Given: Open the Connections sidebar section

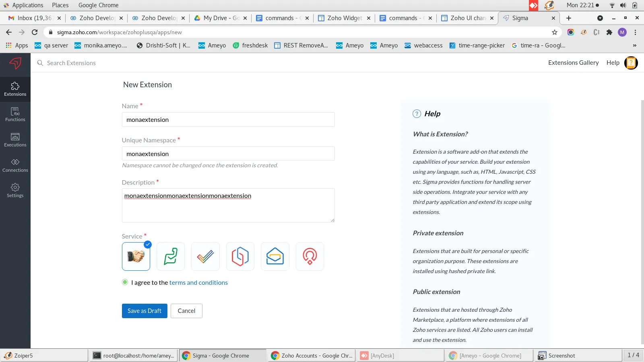Looking at the screenshot, I should (15, 165).
